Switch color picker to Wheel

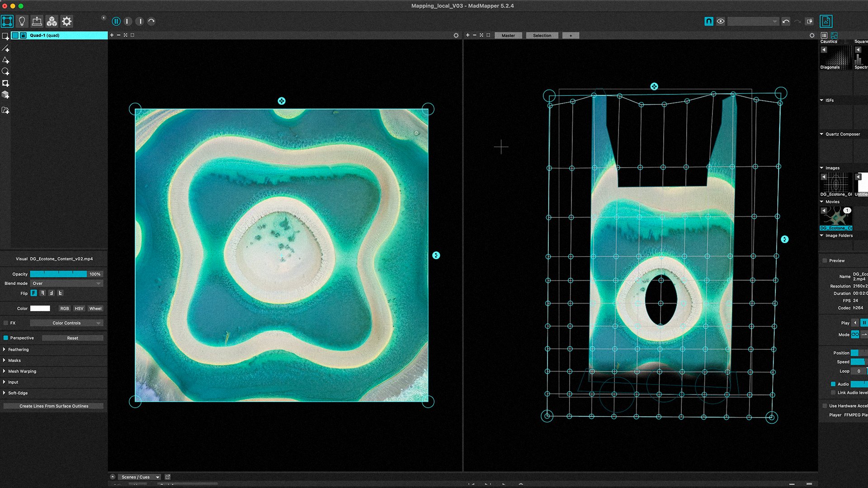tap(95, 309)
